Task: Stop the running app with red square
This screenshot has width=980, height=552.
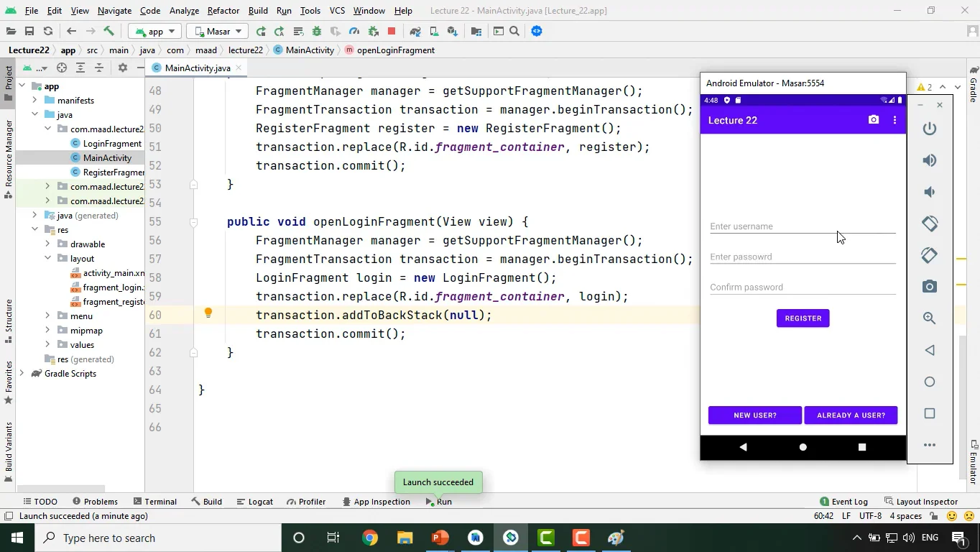Action: pyautogui.click(x=392, y=31)
